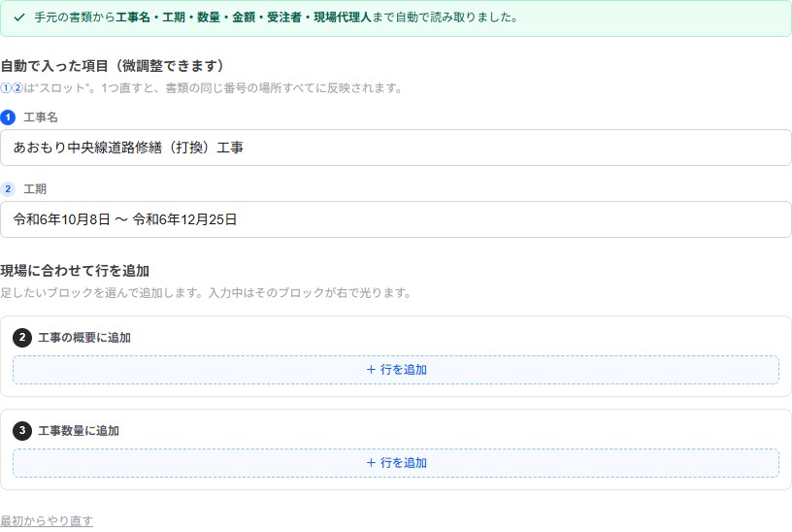This screenshot has height=532, width=792.
Task: Click the checkmark icon in green banner
Action: point(19,17)
